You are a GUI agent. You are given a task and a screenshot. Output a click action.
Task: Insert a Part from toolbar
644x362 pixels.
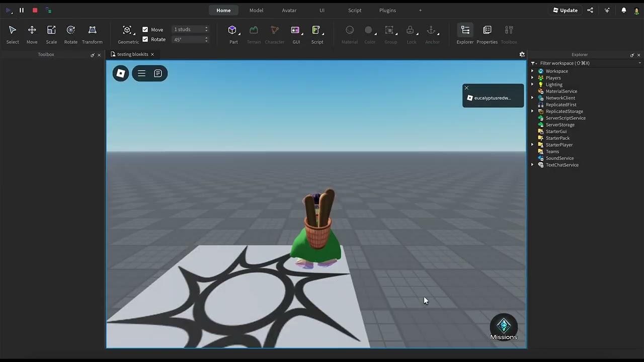(x=232, y=35)
